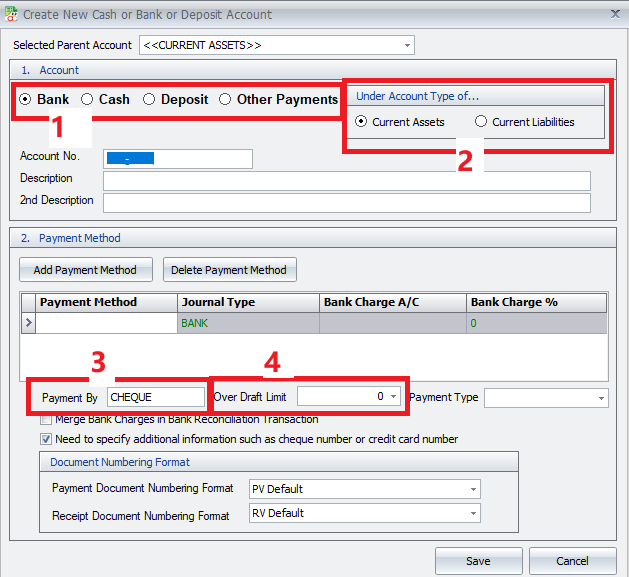629x577 pixels.
Task: Toggle Merge Bank Charges checkbox
Action: click(x=46, y=420)
